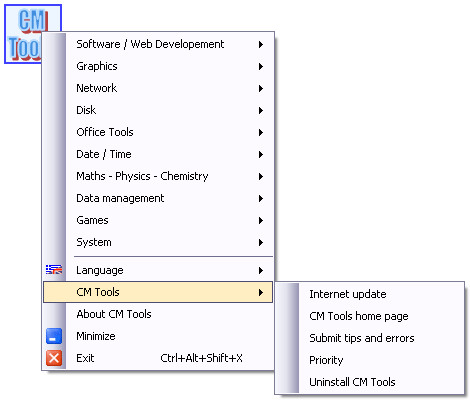This screenshot has height=401, width=470.
Task: Click arrow next to Disk
Action: pos(261,110)
